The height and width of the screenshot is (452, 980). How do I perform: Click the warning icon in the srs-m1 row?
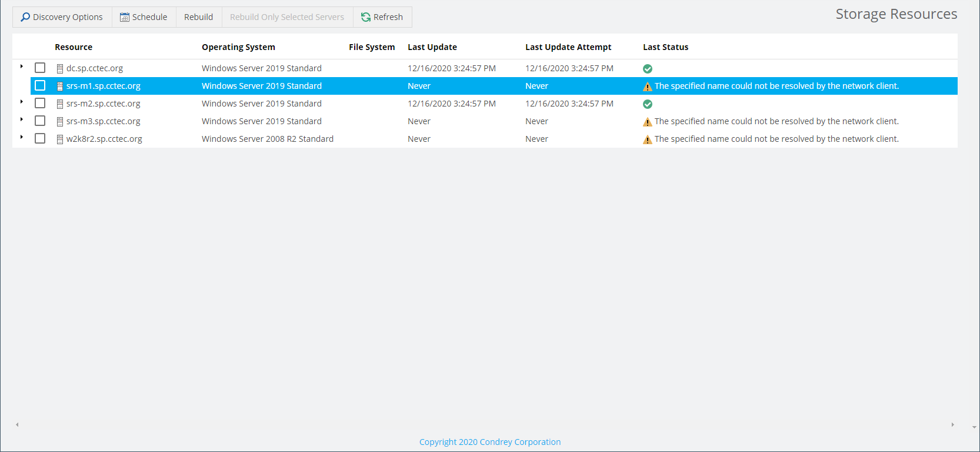(x=648, y=87)
